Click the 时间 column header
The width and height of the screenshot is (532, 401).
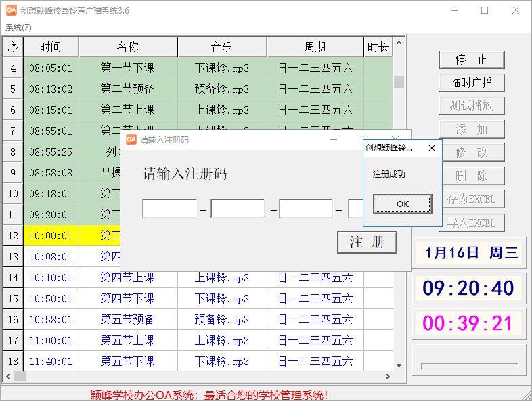click(51, 47)
